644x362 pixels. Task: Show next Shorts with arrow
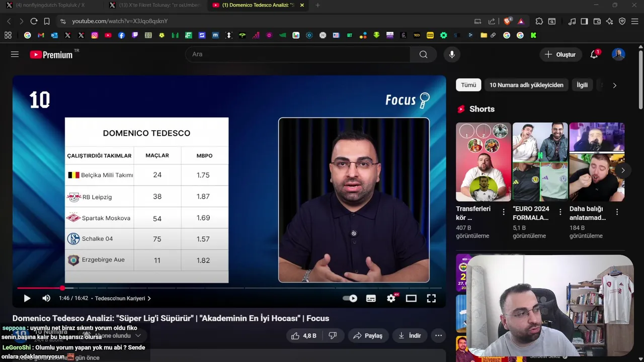coord(623,170)
